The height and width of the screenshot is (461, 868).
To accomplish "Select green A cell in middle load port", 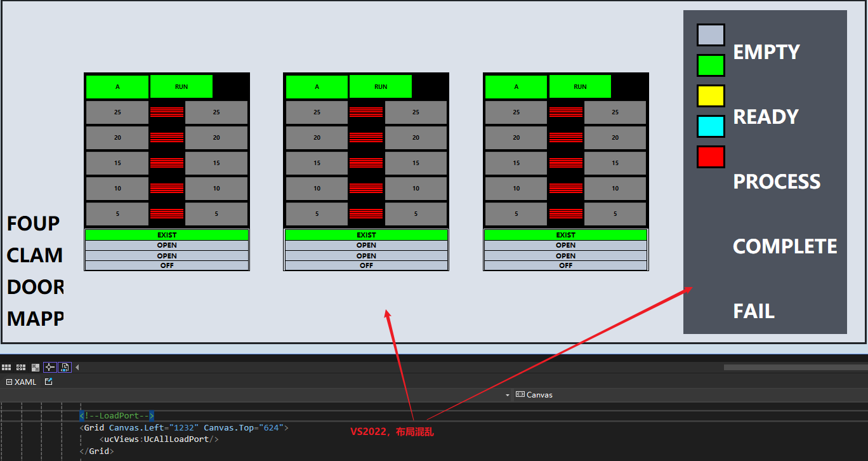I will coord(317,87).
